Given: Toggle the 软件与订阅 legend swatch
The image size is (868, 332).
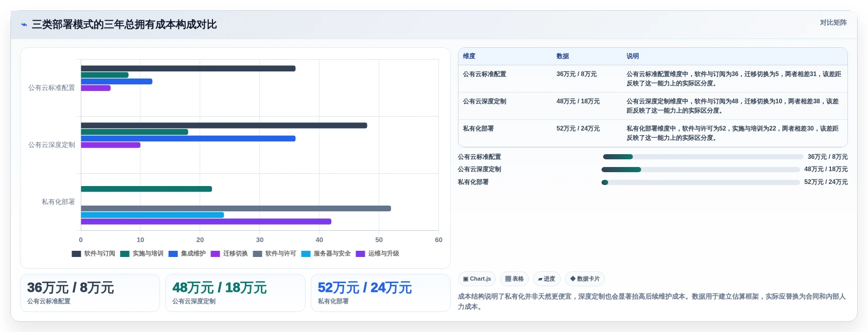Looking at the screenshot, I should [x=76, y=254].
